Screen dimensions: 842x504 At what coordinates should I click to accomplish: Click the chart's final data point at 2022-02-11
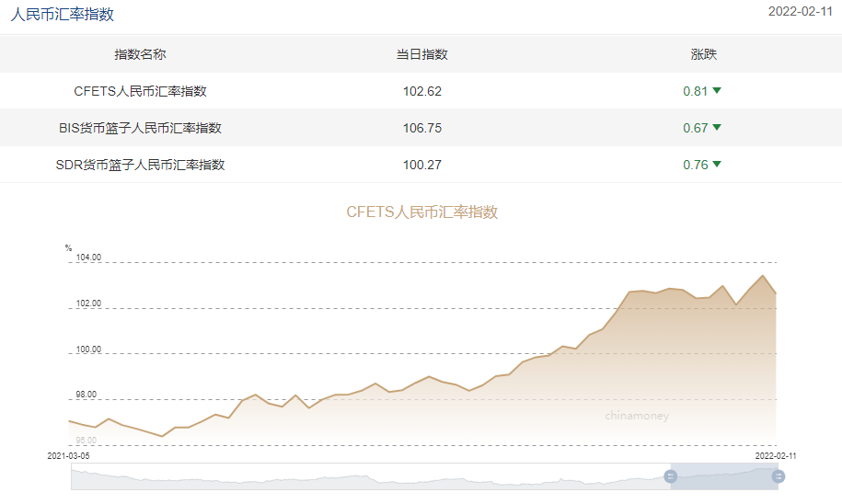point(777,293)
